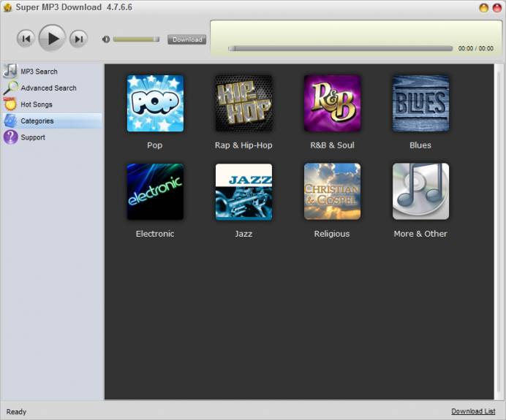The image size is (506, 420).
Task: Click the 'Electronic' caption text
Action: click(x=155, y=234)
